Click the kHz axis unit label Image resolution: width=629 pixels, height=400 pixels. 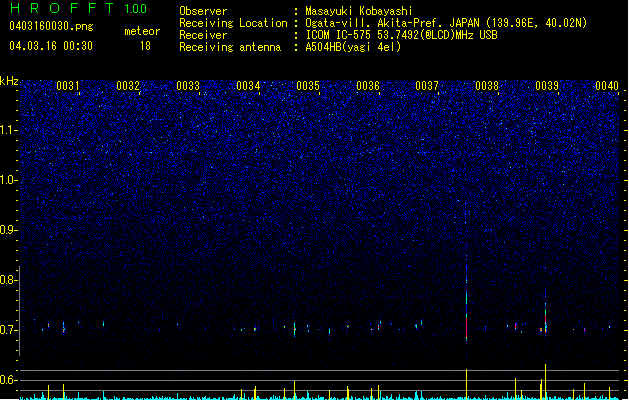coord(9,81)
